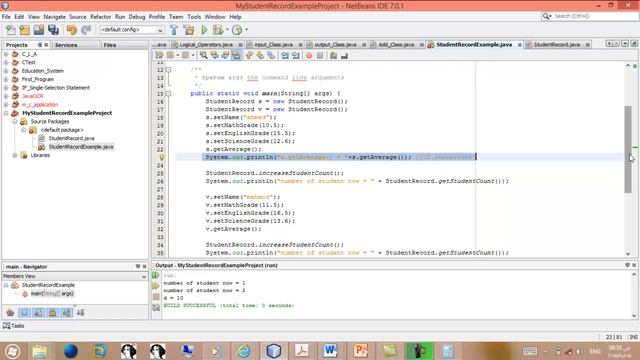
Task: Click the Windows Start button
Action: tap(12, 351)
